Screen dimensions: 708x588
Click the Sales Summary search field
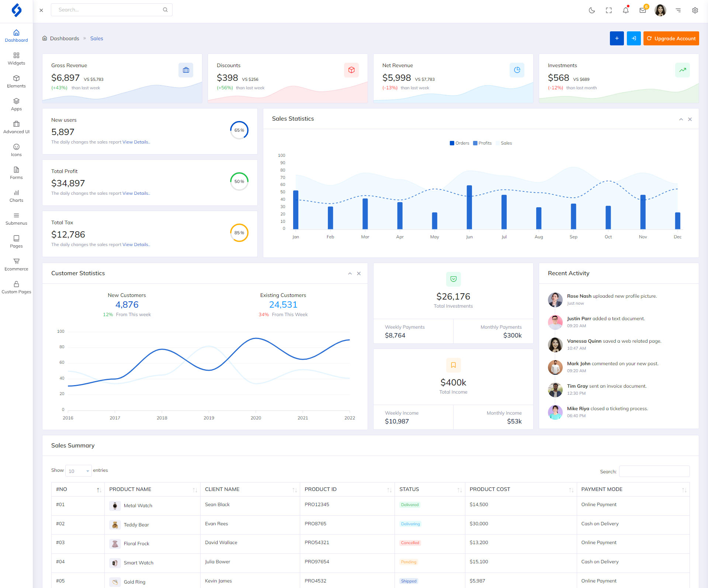coord(654,471)
